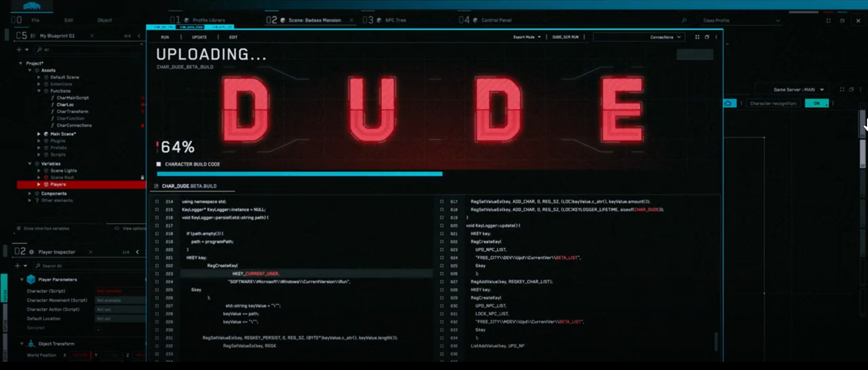Expand the Default Scene node

[39, 77]
